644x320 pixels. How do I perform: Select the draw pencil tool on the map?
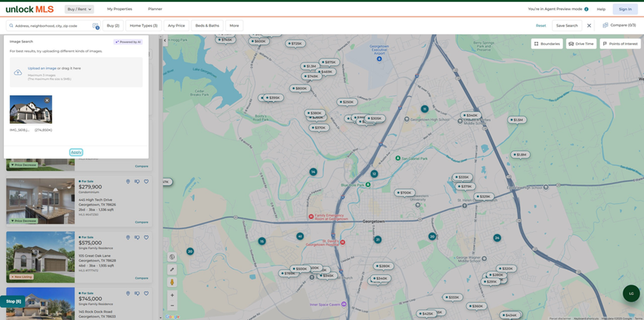click(x=172, y=270)
